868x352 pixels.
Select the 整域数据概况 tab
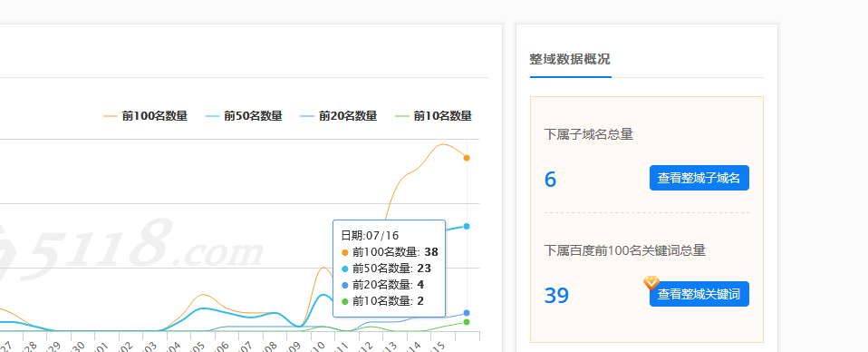tap(570, 59)
